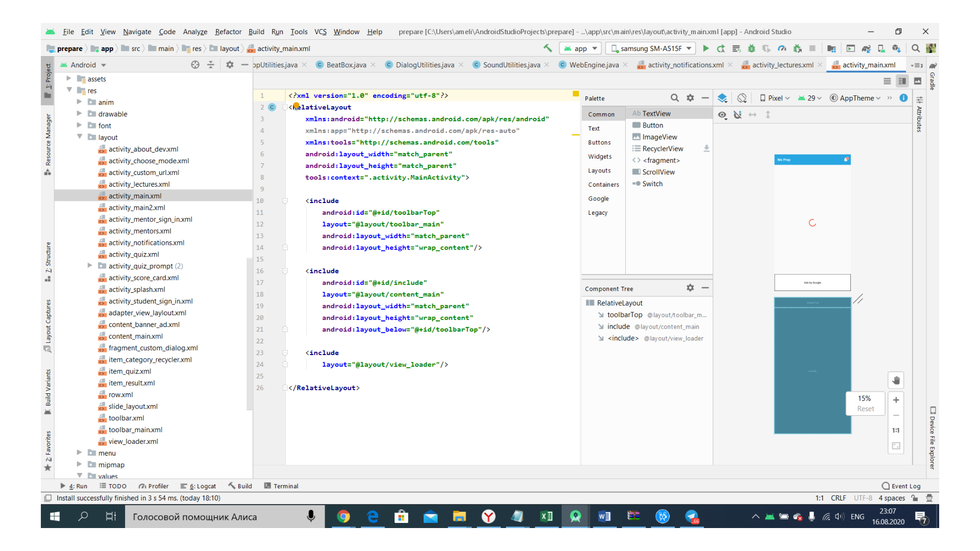
Task: Open AVD Manager from the toolbar
Action: coord(881,48)
